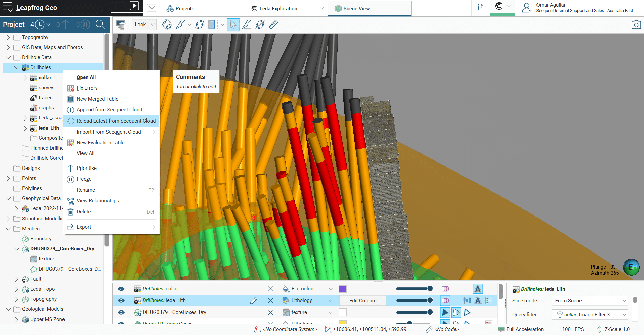Remove DHUG0379__CoreBoxes_Dry from scene list
This screenshot has height=335, width=644.
(270, 313)
